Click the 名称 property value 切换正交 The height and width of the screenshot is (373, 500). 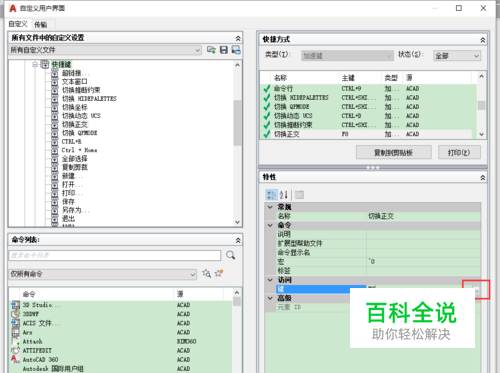click(381, 216)
